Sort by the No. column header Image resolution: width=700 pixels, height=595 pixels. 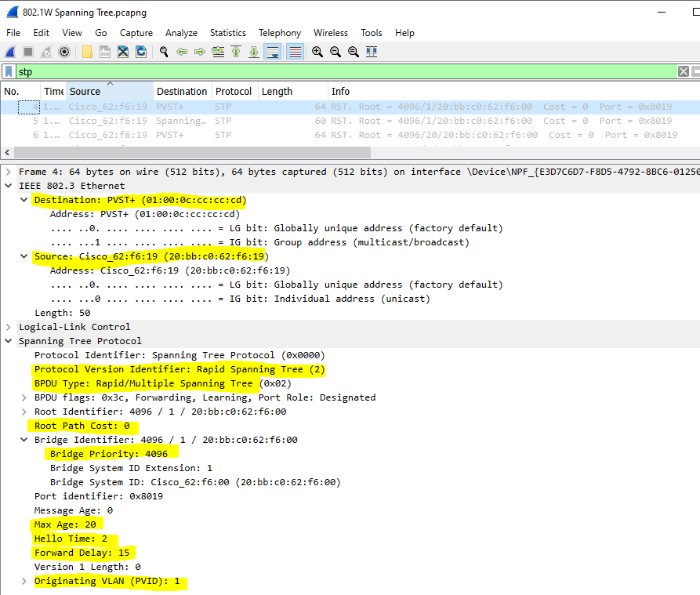(20, 91)
